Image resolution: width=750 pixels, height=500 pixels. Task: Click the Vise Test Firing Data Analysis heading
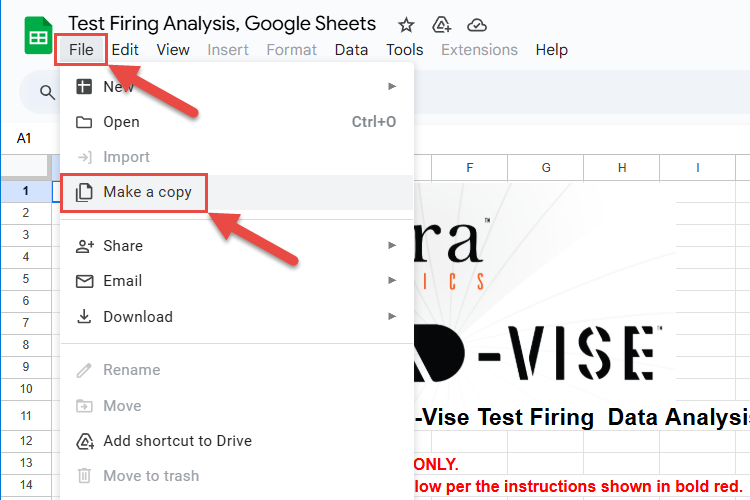(x=582, y=417)
